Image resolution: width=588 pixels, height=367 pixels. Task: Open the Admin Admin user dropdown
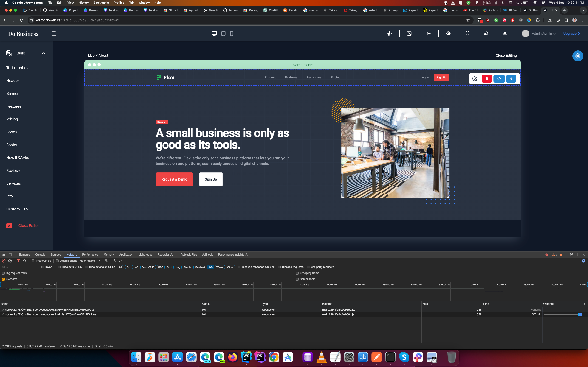tap(543, 33)
